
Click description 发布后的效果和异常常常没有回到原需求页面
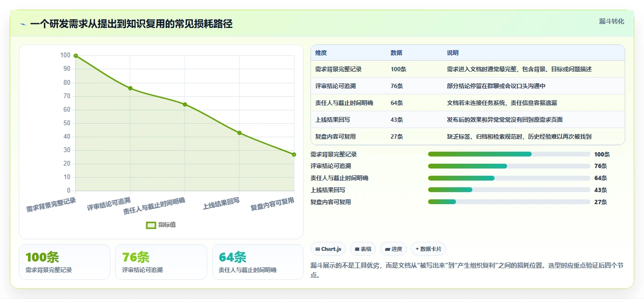point(505,120)
